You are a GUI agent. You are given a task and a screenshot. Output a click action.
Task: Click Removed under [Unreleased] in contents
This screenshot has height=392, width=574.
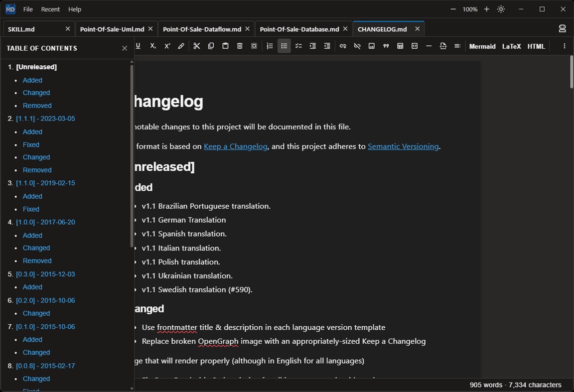37,106
